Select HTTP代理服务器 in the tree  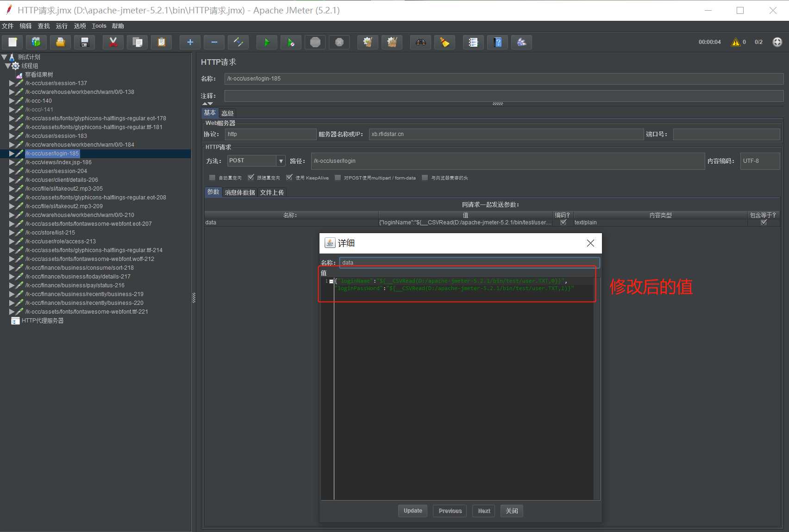coord(43,321)
